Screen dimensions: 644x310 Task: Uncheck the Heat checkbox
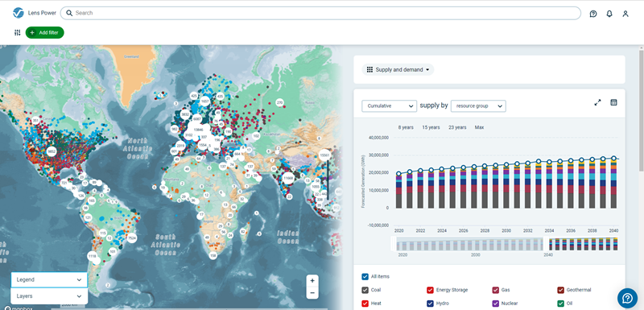[x=365, y=304]
